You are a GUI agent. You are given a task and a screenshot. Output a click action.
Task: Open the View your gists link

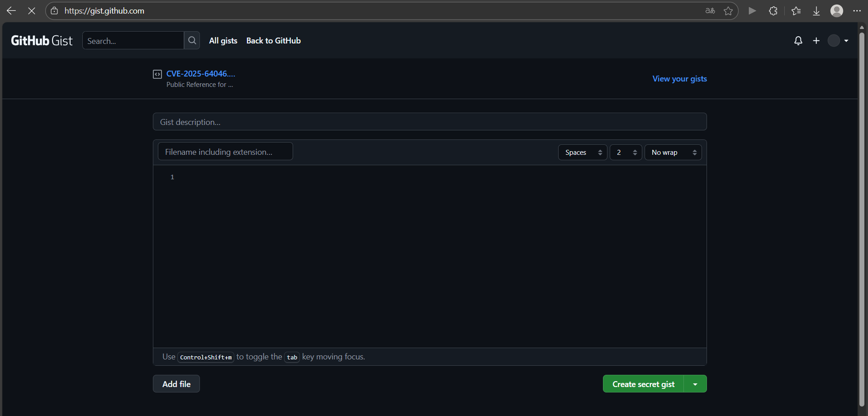(x=679, y=79)
